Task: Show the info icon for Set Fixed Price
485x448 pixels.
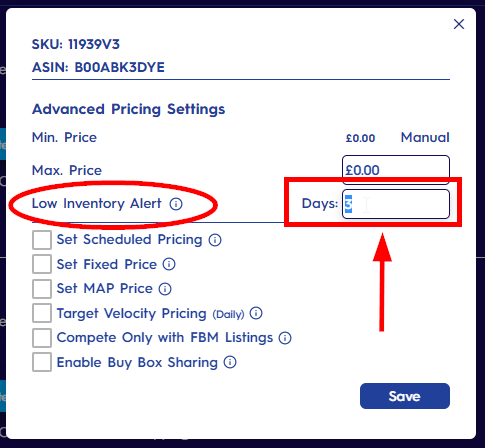Action: pos(169,264)
